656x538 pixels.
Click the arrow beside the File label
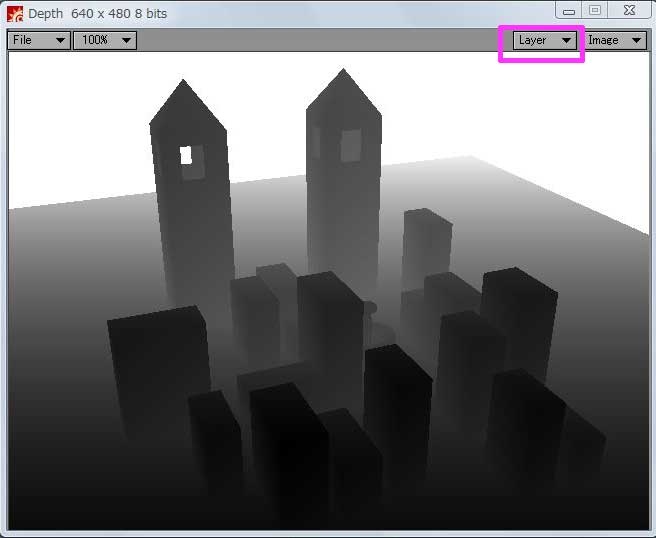[x=60, y=41]
